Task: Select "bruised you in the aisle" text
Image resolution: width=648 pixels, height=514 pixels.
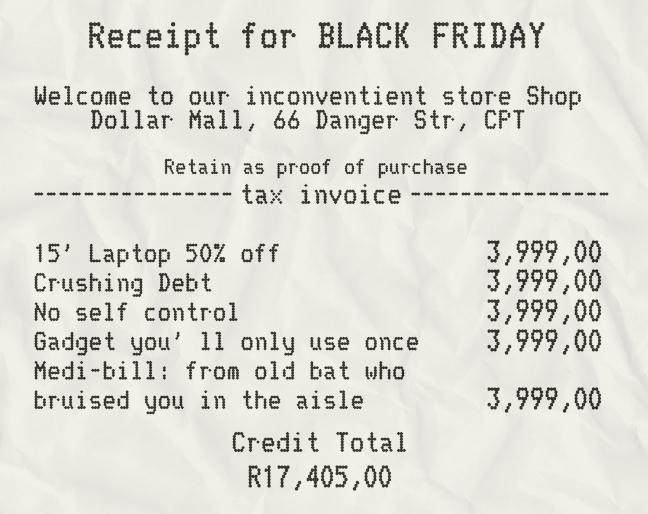Action: click(198, 402)
